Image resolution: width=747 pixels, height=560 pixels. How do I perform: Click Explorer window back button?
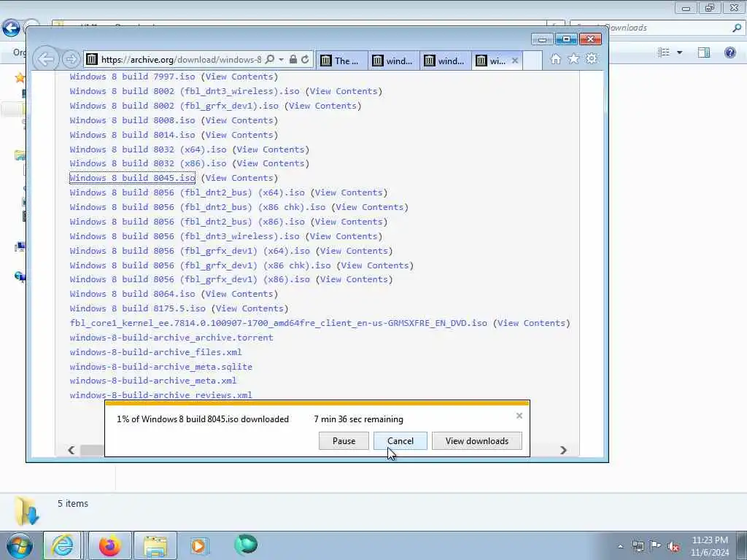pyautogui.click(x=11, y=28)
